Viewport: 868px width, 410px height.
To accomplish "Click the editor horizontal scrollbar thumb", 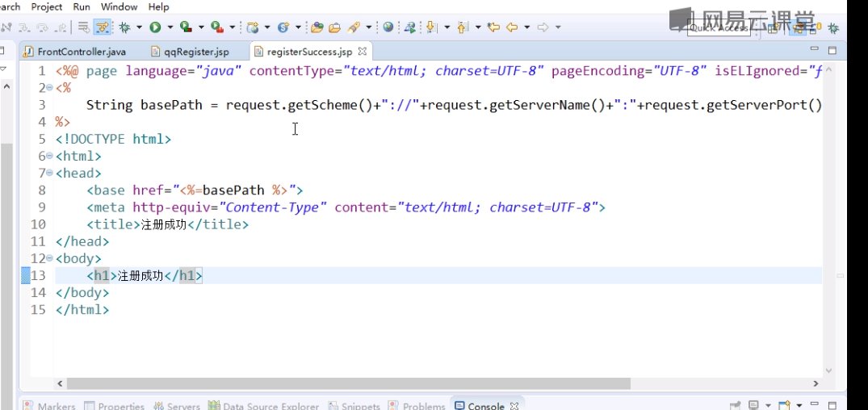I will (349, 383).
